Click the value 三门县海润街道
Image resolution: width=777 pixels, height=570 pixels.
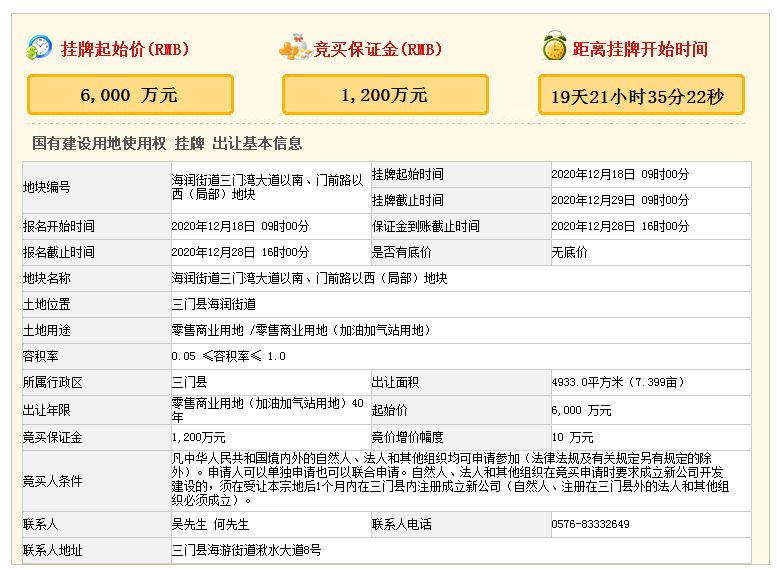pyautogui.click(x=214, y=304)
